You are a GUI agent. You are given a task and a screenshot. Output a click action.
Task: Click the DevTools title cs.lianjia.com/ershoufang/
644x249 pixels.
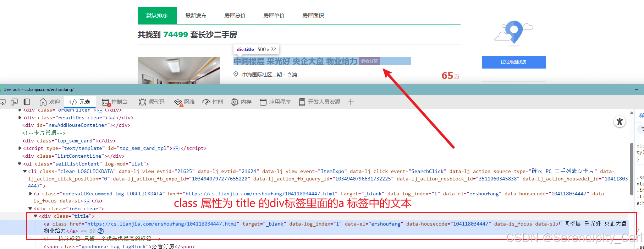(39, 90)
